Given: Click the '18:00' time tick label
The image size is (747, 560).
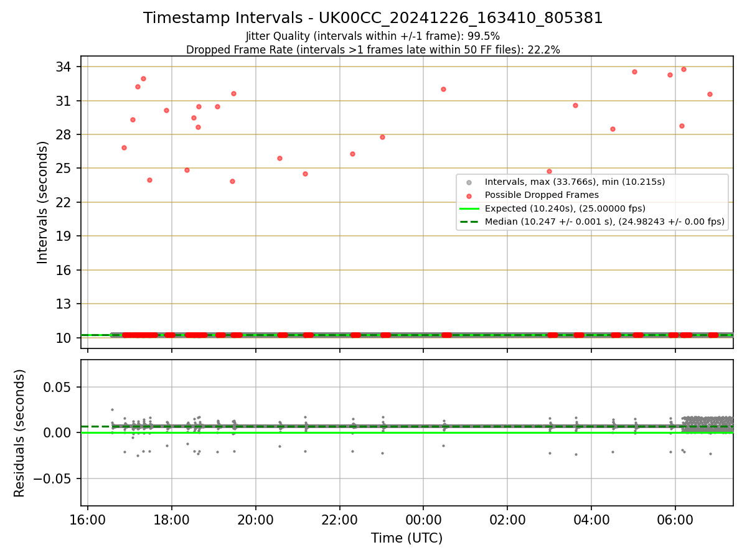Looking at the screenshot, I should [172, 520].
